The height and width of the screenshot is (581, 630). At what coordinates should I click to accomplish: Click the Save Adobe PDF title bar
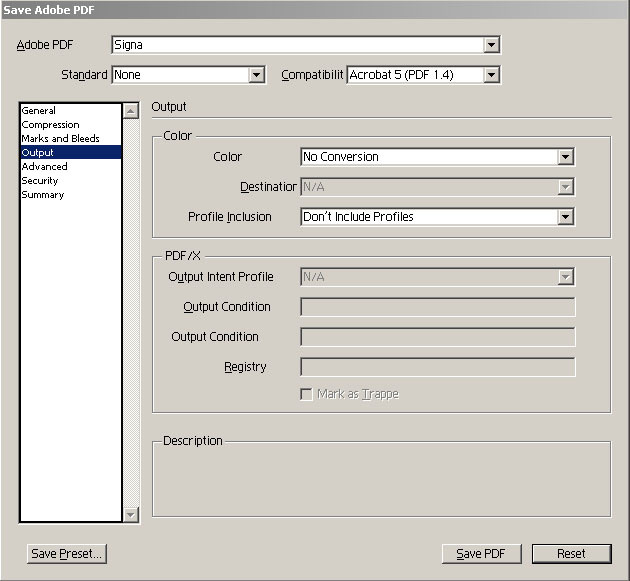click(x=315, y=10)
